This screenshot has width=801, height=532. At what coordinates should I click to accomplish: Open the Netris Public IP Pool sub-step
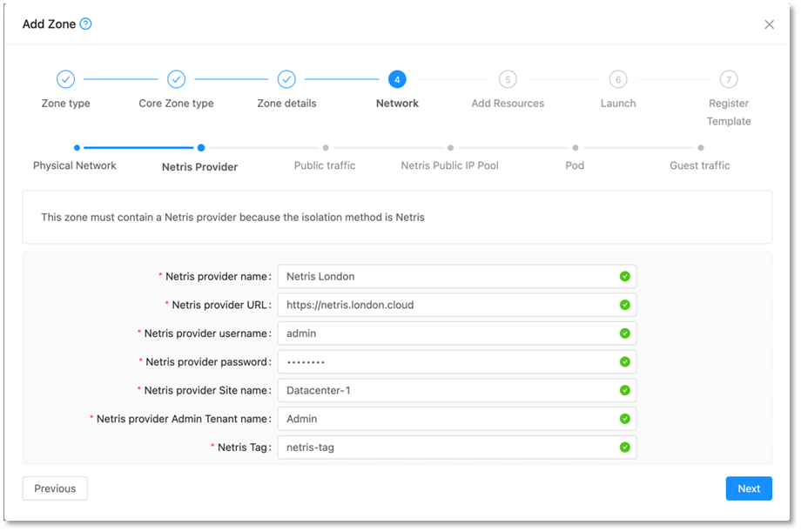[x=449, y=165]
